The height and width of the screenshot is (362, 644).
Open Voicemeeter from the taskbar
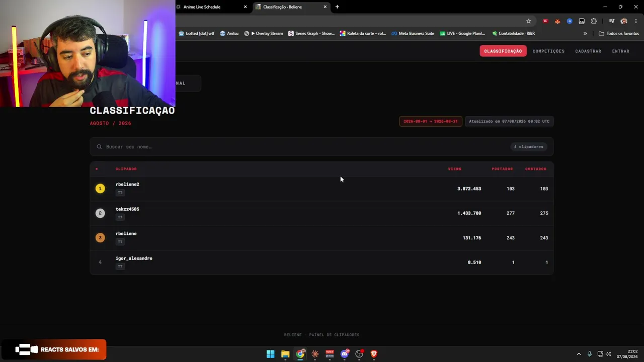click(x=330, y=354)
